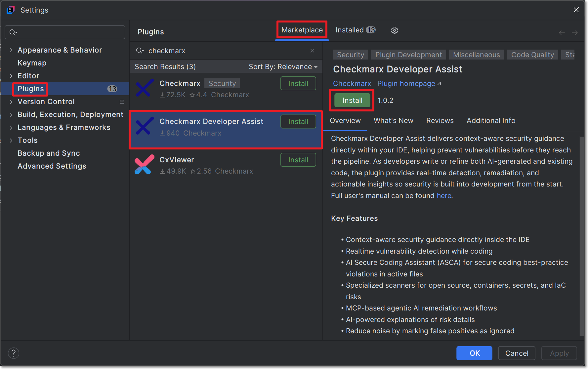The image size is (588, 369).
Task: Click the 'Key Features' heading
Action: point(354,219)
